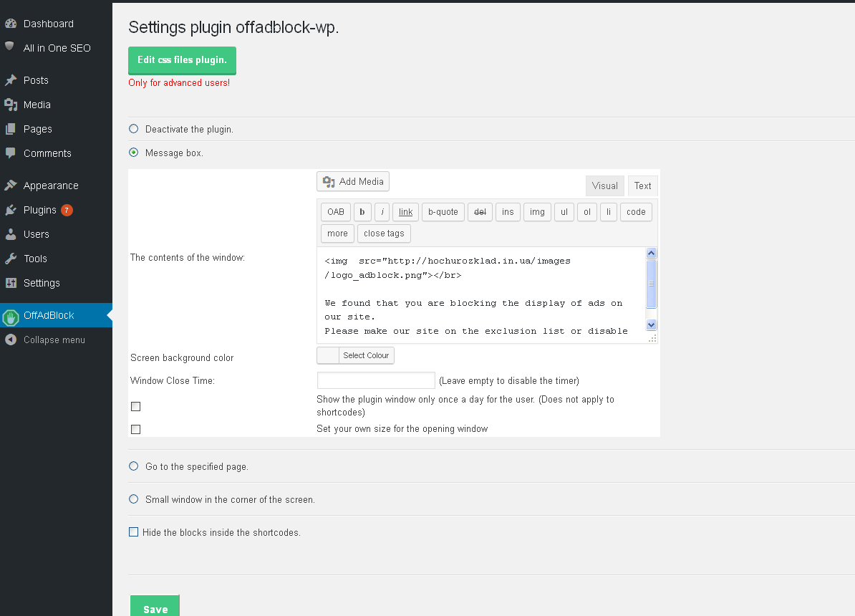This screenshot has width=855, height=616.
Task: Open All in One SEO menu
Action: tap(56, 48)
